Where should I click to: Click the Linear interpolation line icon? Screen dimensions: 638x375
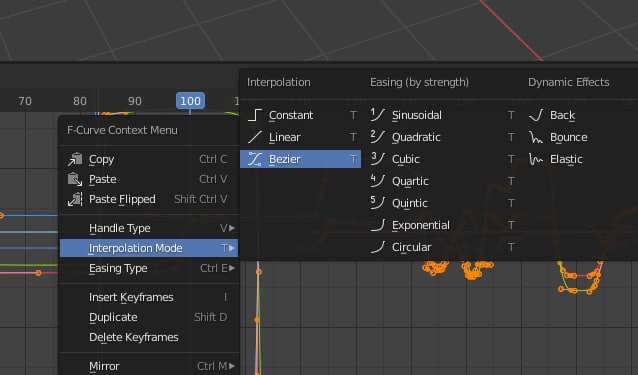255,137
